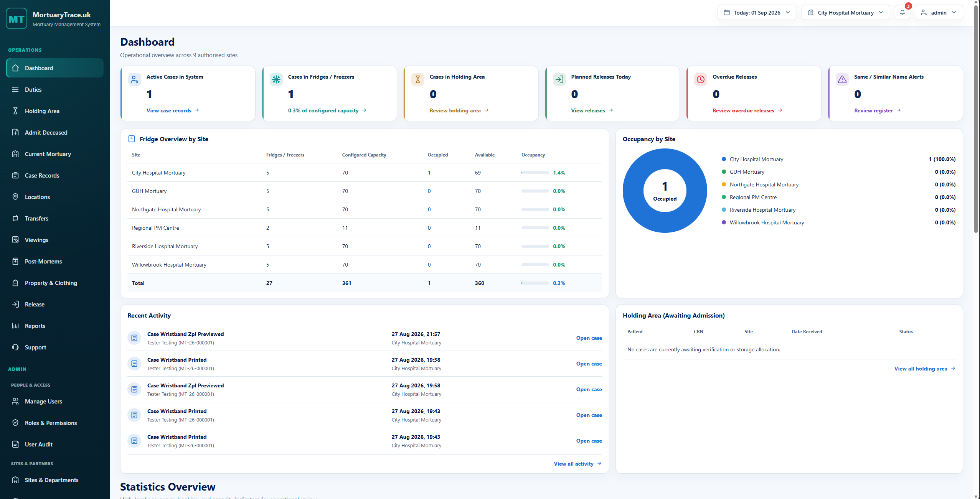Go to Case Records in sidebar

click(x=55, y=175)
